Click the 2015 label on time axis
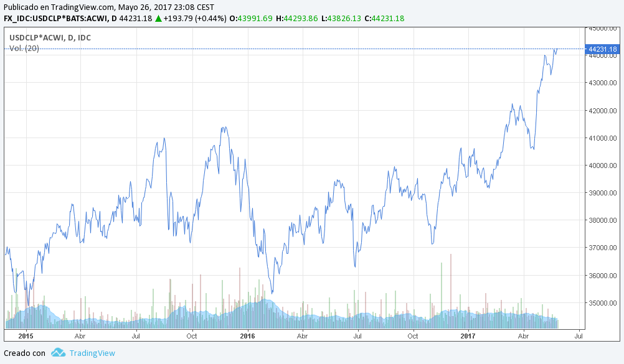Viewport: 624px width, 364px height. click(26, 336)
